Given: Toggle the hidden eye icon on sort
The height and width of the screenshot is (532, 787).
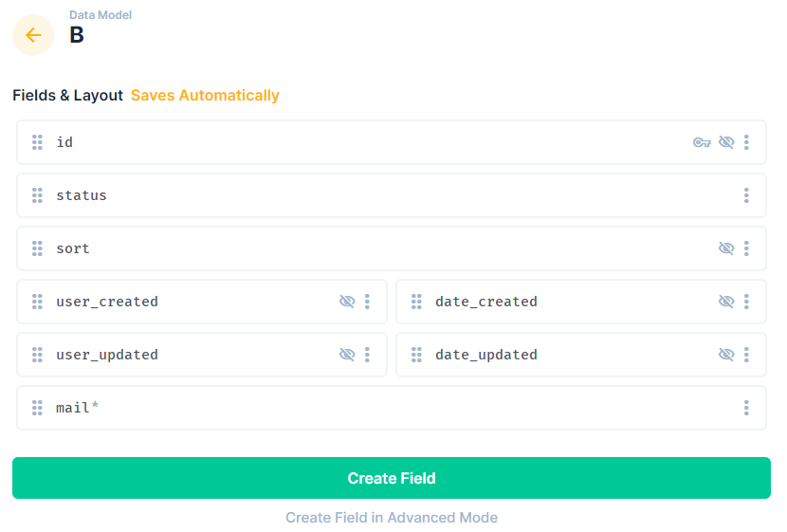Looking at the screenshot, I should click(x=726, y=248).
